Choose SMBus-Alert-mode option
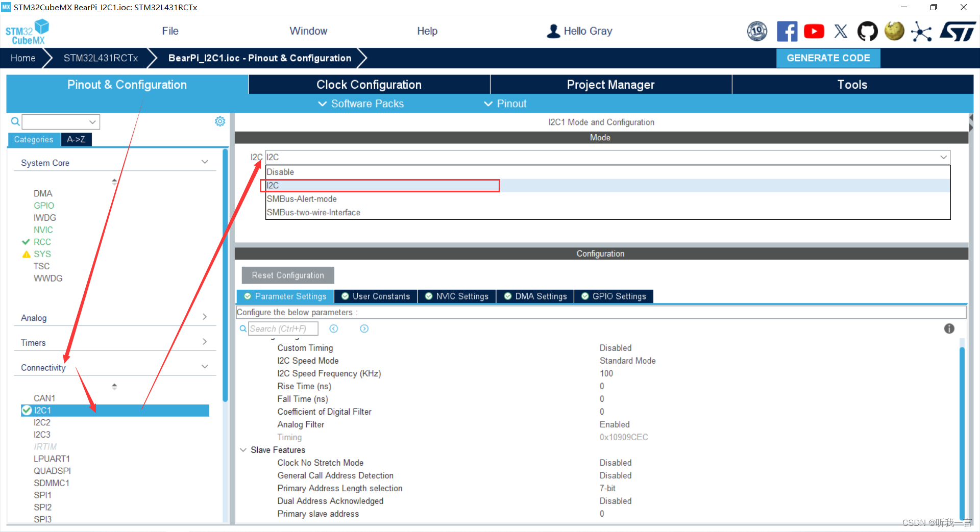 pyautogui.click(x=608, y=199)
